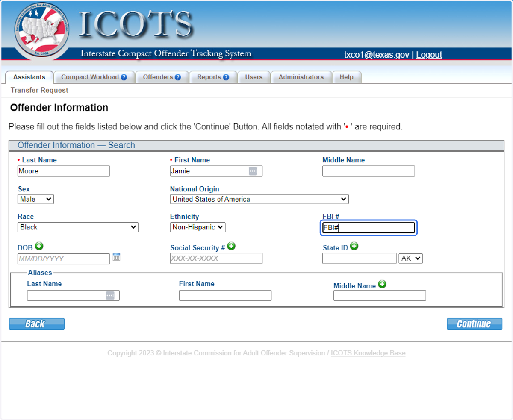Open the DOB calendar picker icon

click(116, 257)
